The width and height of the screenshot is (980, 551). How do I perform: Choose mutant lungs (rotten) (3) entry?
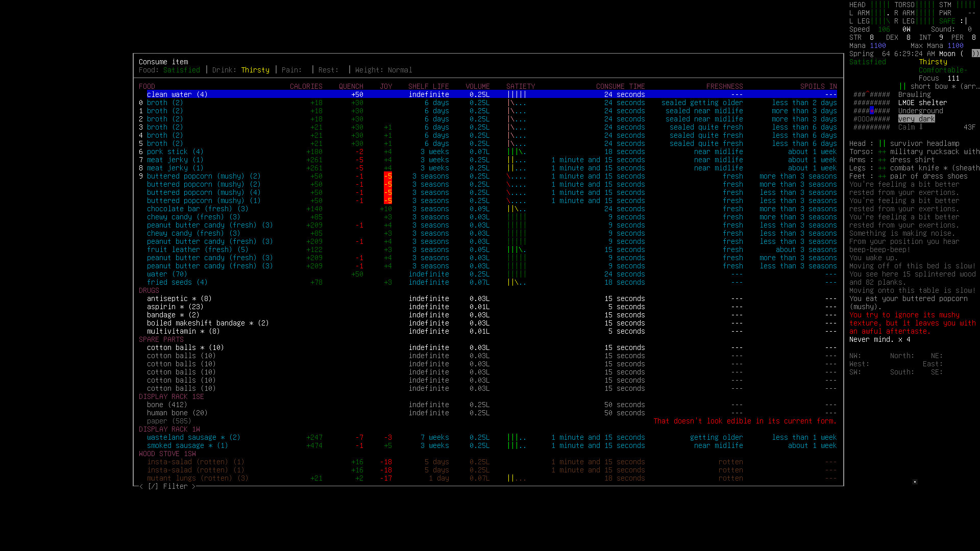tap(197, 478)
